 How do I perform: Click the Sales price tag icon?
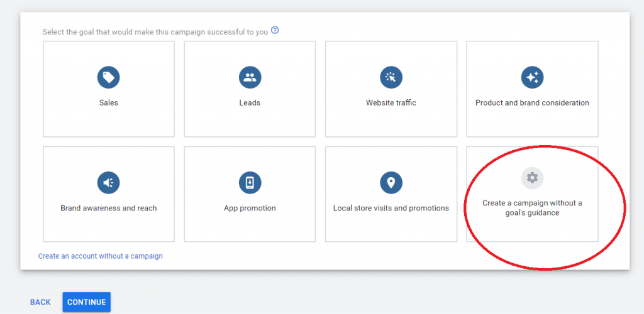click(x=108, y=78)
